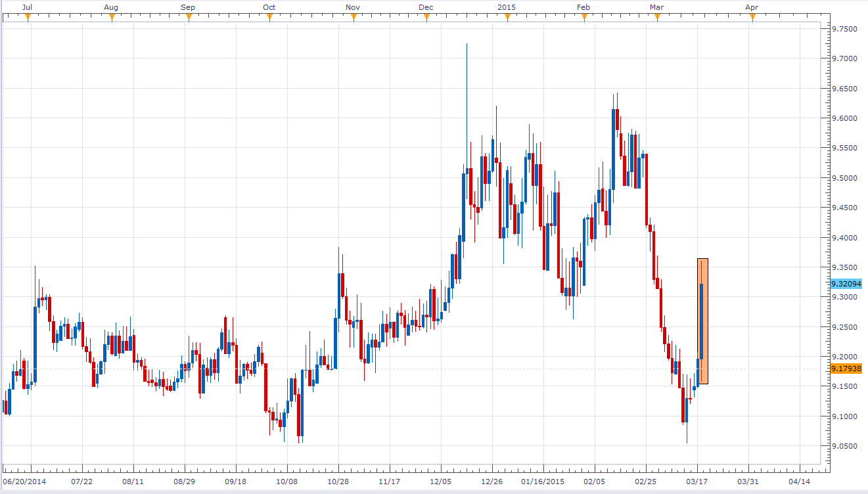This screenshot has height=494, width=868.
Task: Click the 9.5500 price axis label
Action: [x=844, y=148]
